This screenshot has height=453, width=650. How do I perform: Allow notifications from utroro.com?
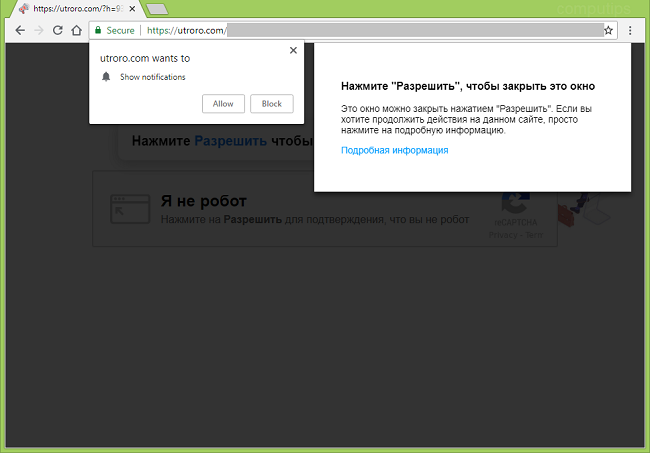pyautogui.click(x=223, y=104)
